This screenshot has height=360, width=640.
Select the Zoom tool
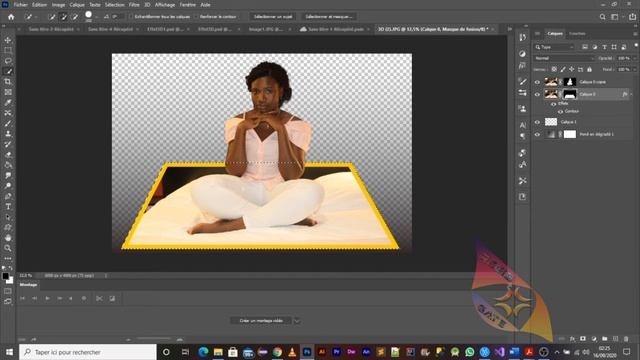point(8,248)
